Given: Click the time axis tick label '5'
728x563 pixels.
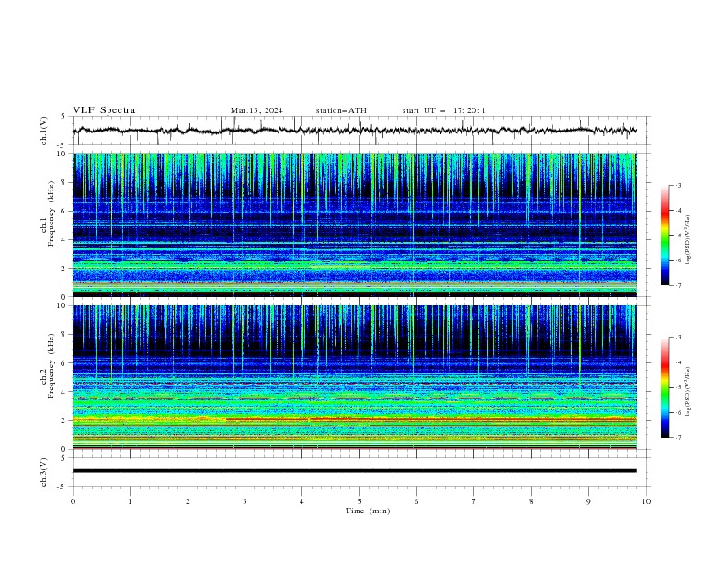Looking at the screenshot, I should [x=359, y=501].
